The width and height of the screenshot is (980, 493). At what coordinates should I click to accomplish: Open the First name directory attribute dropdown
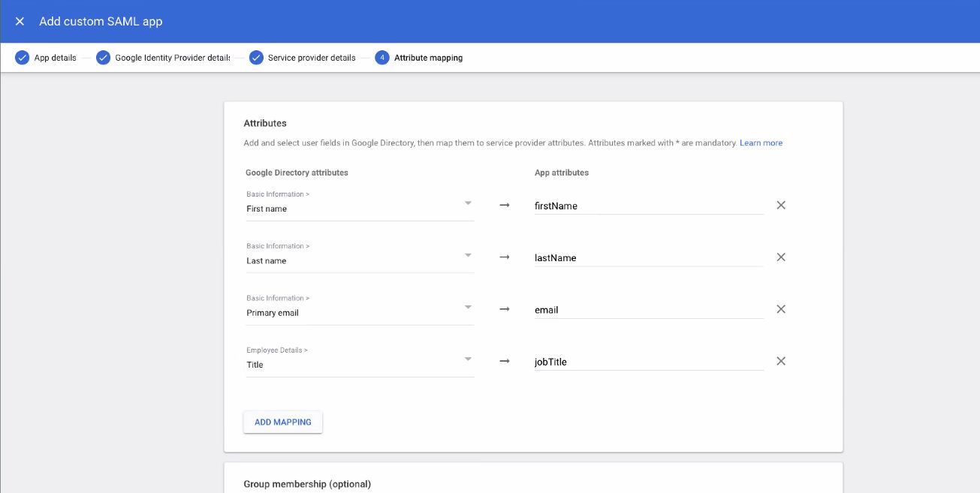coord(467,203)
